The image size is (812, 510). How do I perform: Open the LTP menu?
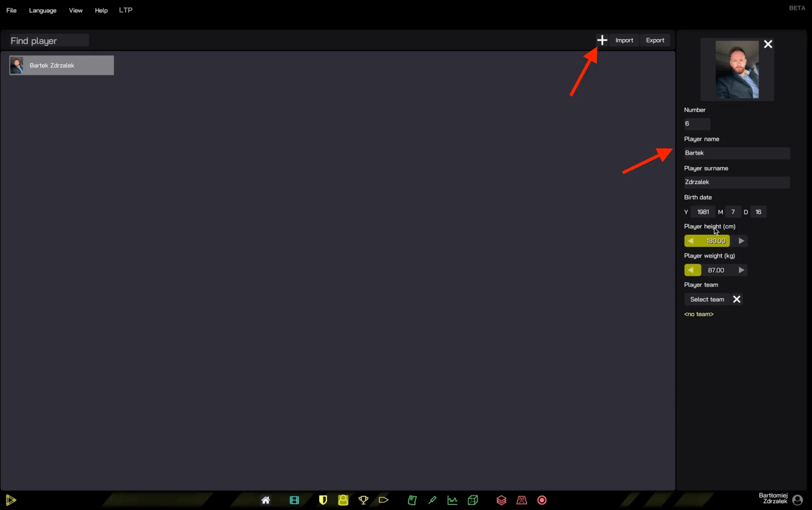click(x=126, y=10)
